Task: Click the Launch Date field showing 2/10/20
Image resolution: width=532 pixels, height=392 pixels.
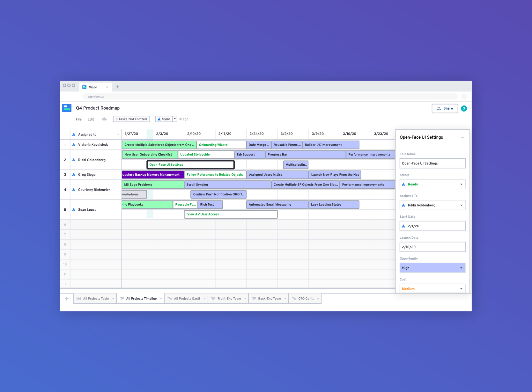Action: (x=432, y=247)
